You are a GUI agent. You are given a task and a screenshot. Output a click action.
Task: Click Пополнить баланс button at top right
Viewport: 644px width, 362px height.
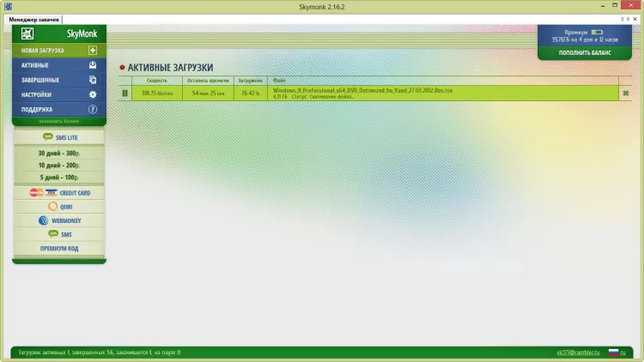click(x=585, y=52)
